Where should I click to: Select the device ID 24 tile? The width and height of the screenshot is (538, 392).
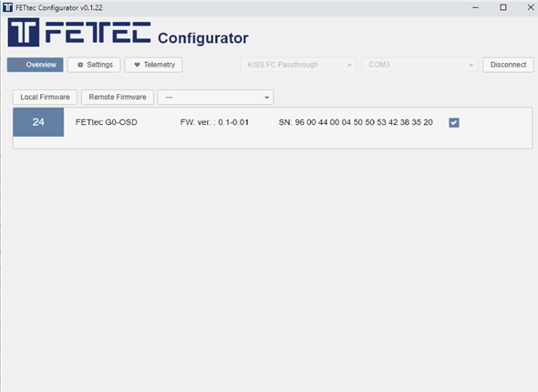[38, 122]
